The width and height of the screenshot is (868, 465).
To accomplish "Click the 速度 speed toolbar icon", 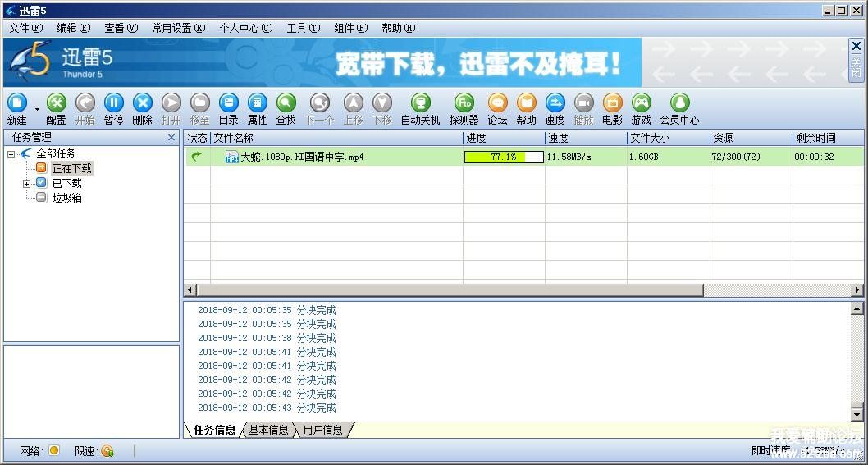I will (x=555, y=103).
